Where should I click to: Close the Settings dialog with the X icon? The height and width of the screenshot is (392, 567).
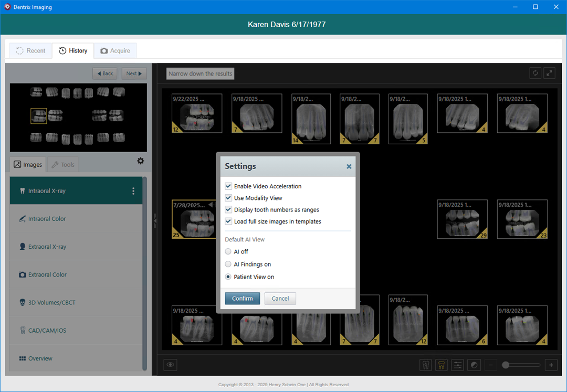[349, 166]
